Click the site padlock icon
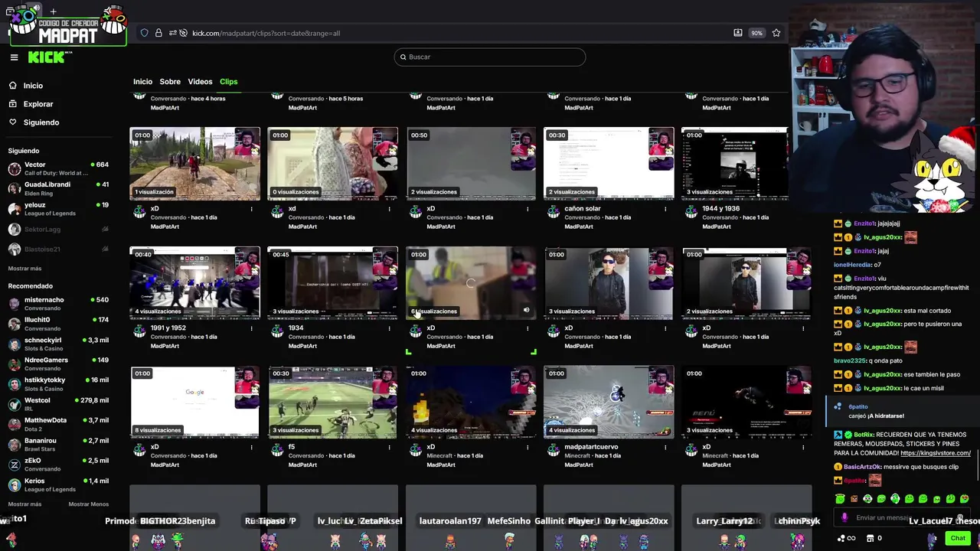 (158, 33)
